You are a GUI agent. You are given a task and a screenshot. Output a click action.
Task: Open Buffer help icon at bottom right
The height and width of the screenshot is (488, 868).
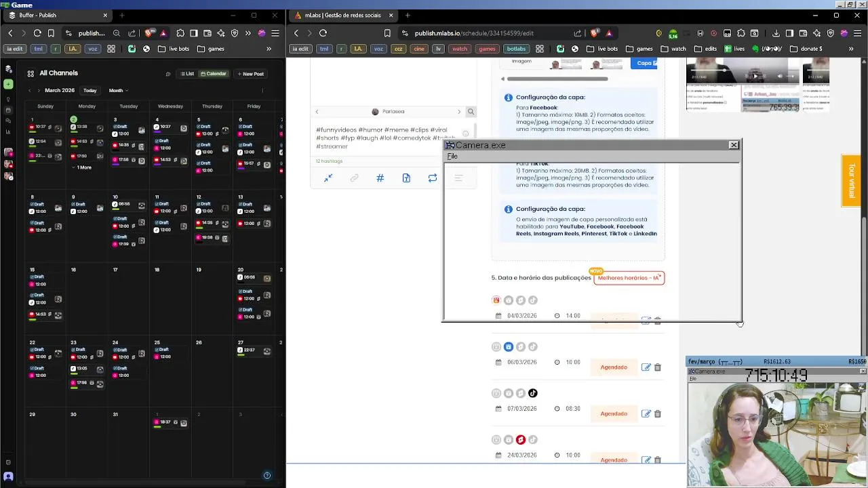coord(267,475)
